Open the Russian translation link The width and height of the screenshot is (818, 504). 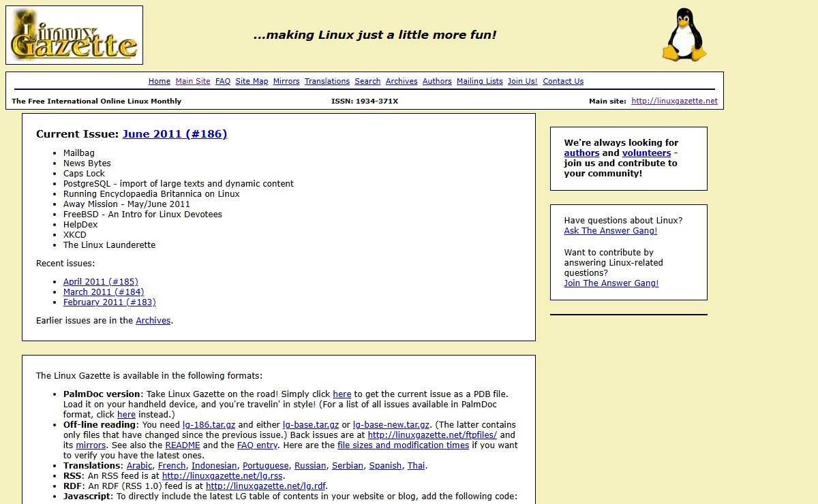click(x=310, y=466)
